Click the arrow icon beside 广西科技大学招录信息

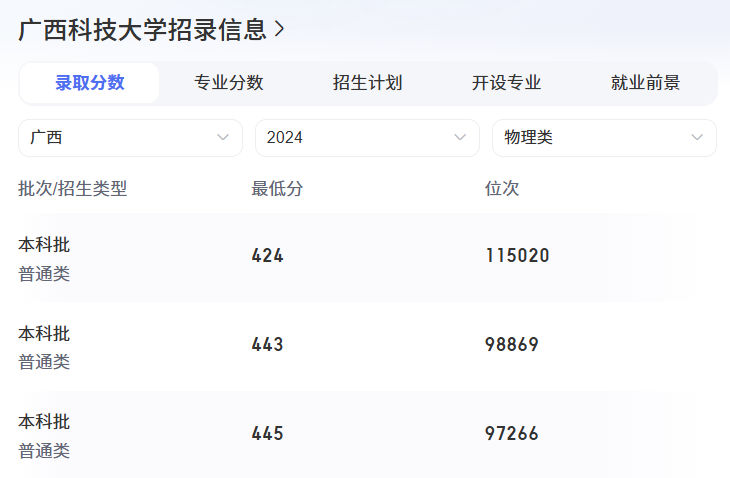coord(280,30)
